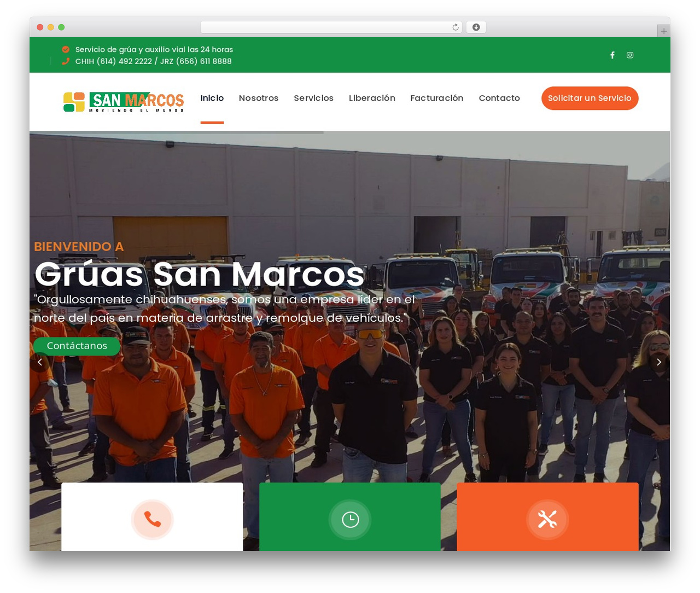Open the Instagram social icon
Screen dimensions: 700x593
coord(630,55)
